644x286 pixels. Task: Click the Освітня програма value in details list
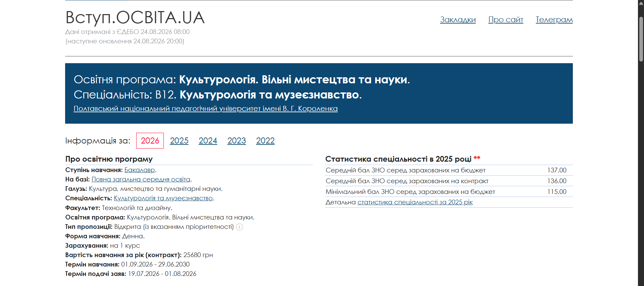tap(191, 217)
